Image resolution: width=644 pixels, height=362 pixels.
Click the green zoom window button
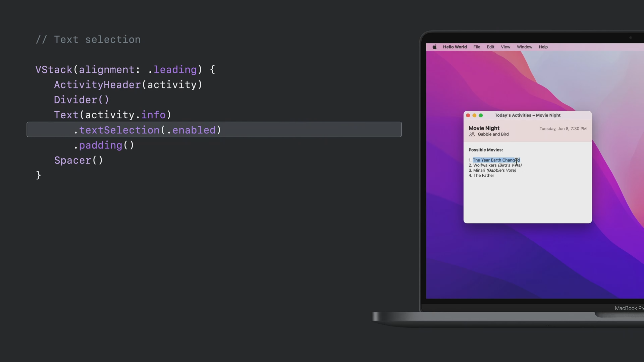(x=481, y=115)
